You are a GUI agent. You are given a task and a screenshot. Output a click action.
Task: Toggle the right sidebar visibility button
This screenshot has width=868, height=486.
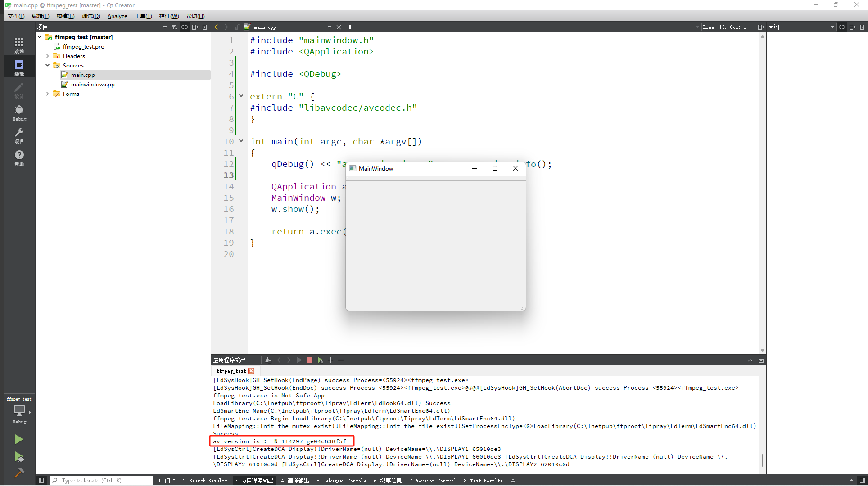(862, 481)
